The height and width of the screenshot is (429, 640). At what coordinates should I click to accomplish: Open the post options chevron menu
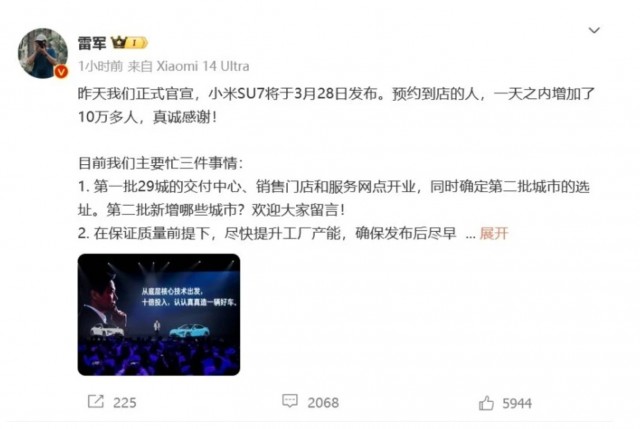pyautogui.click(x=594, y=30)
